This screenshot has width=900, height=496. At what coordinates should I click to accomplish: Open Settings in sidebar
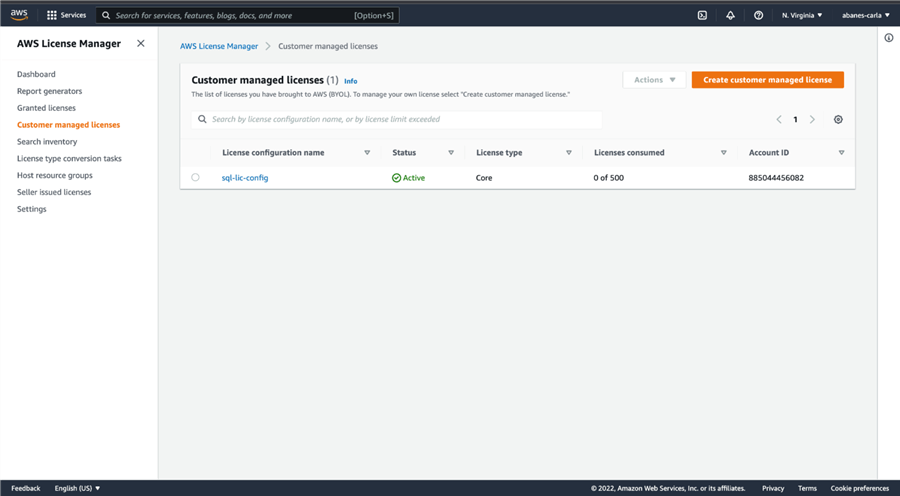(x=32, y=209)
